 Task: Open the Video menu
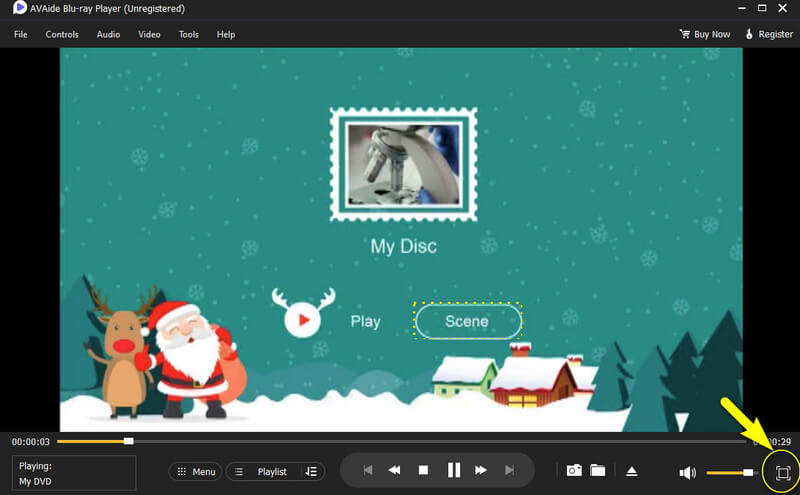[149, 34]
